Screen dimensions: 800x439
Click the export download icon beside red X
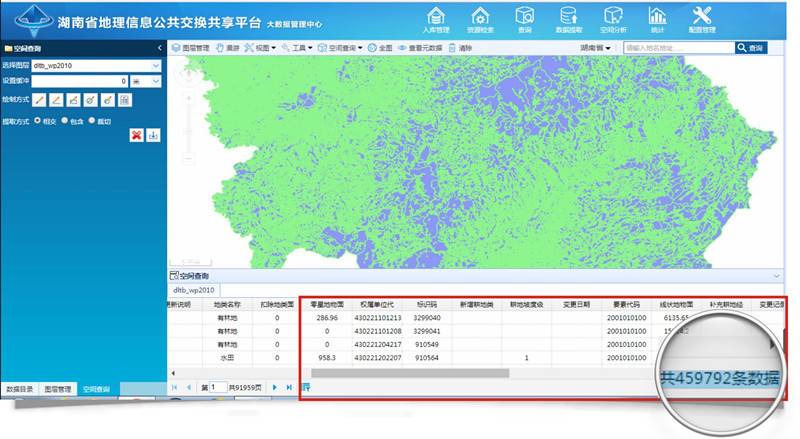(153, 135)
